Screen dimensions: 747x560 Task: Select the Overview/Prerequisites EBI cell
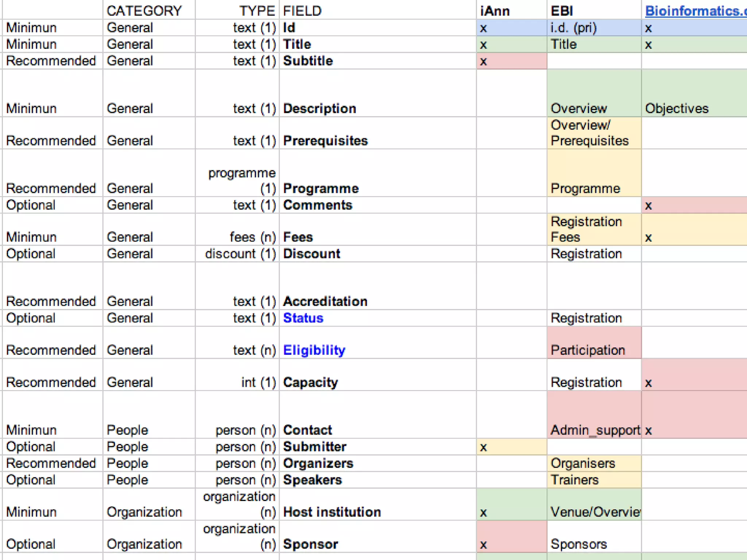click(x=594, y=133)
